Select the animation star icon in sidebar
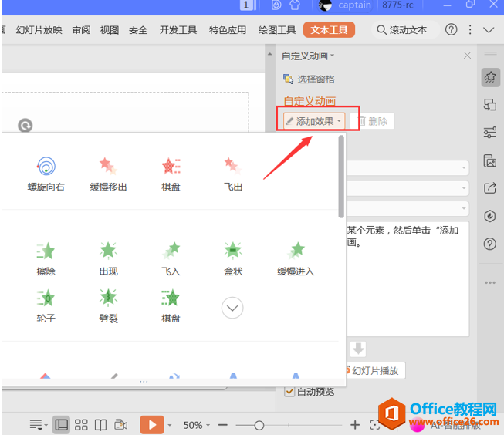 click(x=490, y=77)
